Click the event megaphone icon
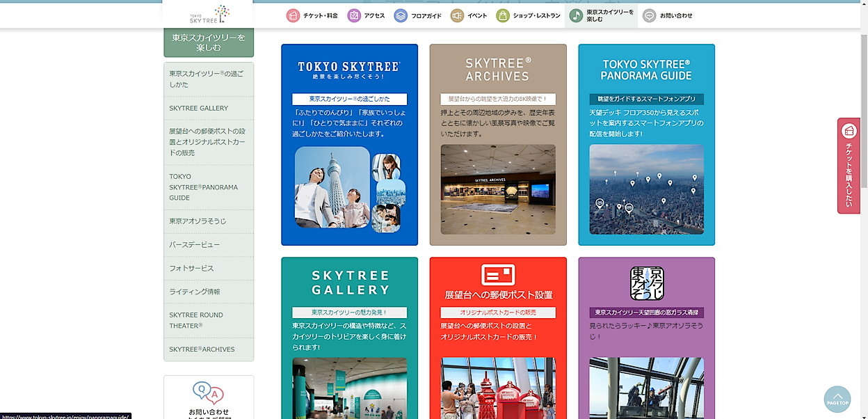868x419 pixels. [457, 15]
